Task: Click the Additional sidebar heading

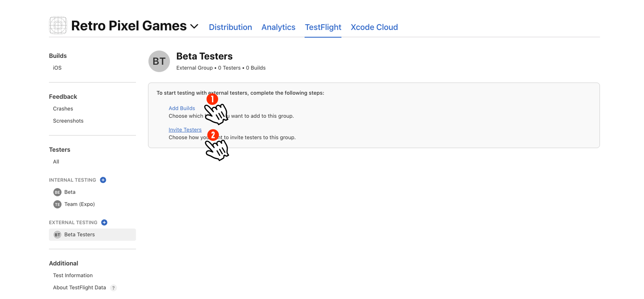Action: point(64,263)
